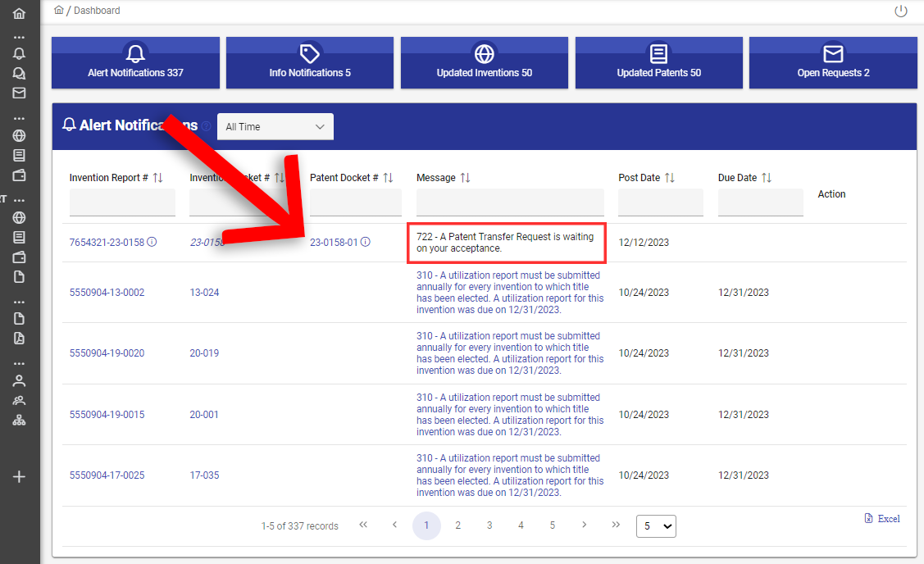The image size is (924, 564).
Task: Click the power logout icon
Action: [x=901, y=11]
